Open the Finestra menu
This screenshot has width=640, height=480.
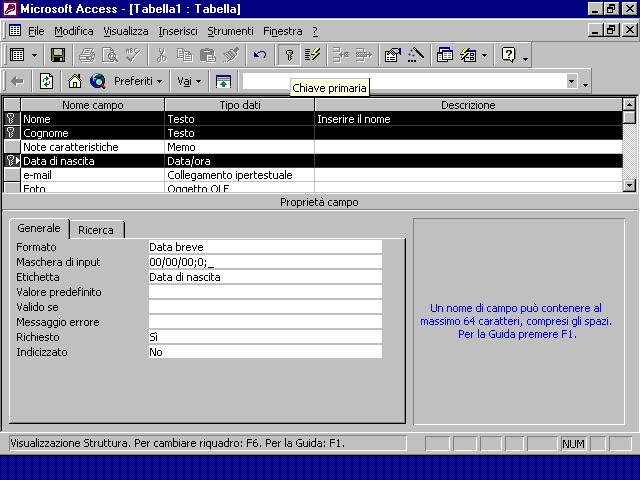[x=283, y=31]
